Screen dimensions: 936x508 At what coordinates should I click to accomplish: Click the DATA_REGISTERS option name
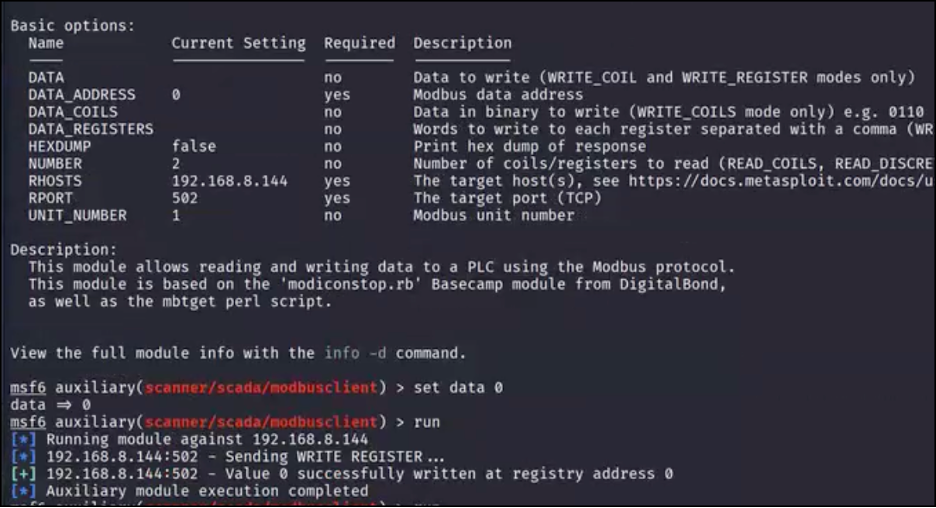coord(90,129)
